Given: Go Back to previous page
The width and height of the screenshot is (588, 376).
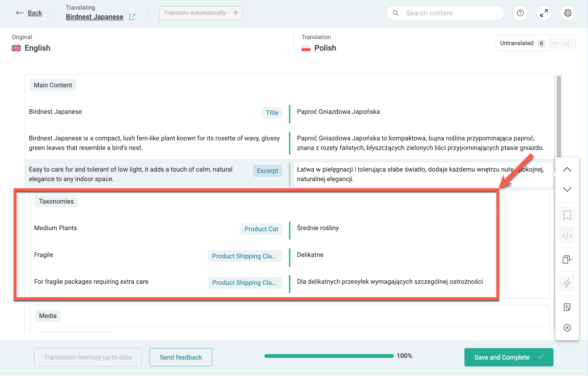Looking at the screenshot, I should 29,13.
